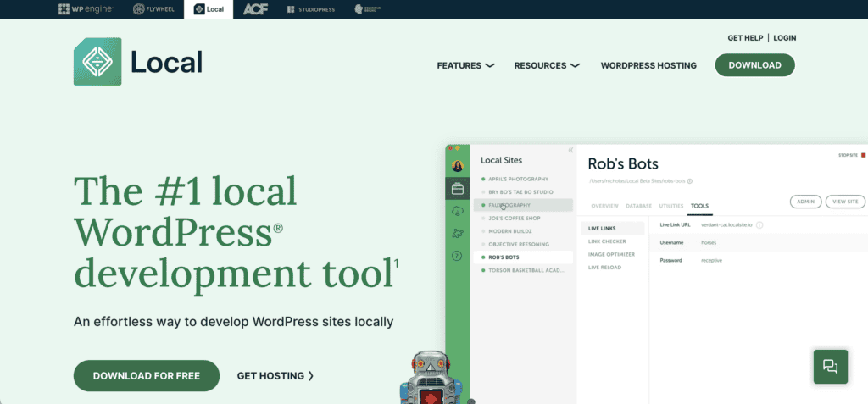The width and height of the screenshot is (868, 404).
Task: Expand the Resources menu
Action: [547, 65]
